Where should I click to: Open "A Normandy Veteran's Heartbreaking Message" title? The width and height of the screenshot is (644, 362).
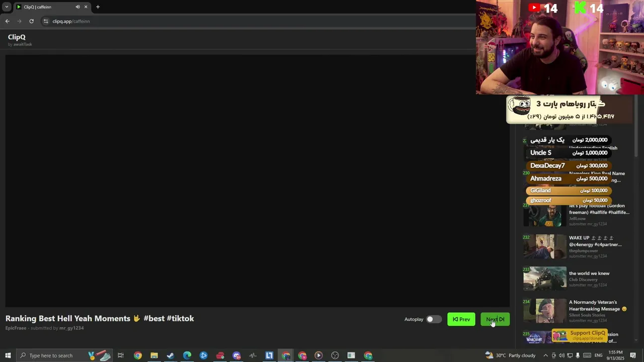(598, 306)
